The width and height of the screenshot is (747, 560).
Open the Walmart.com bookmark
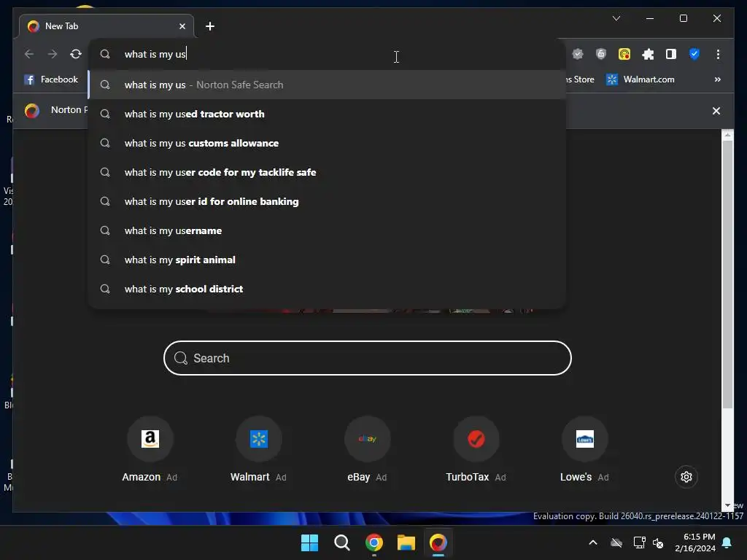pyautogui.click(x=640, y=79)
